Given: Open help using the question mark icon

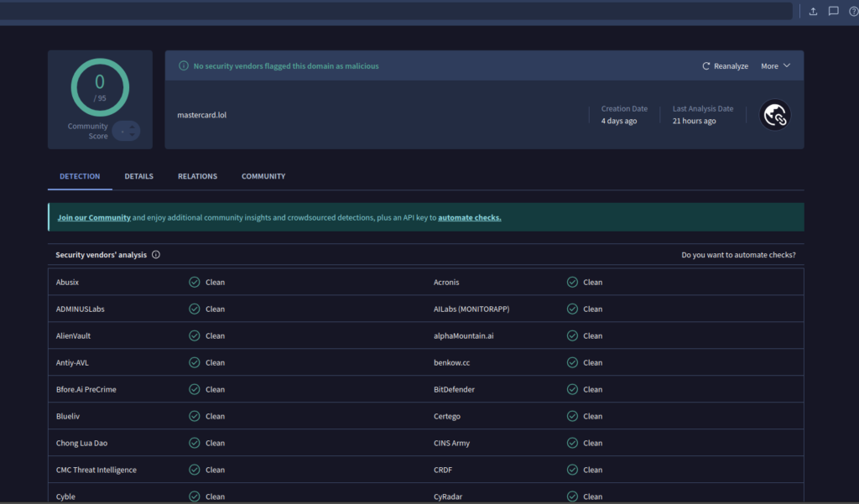Looking at the screenshot, I should pos(853,11).
